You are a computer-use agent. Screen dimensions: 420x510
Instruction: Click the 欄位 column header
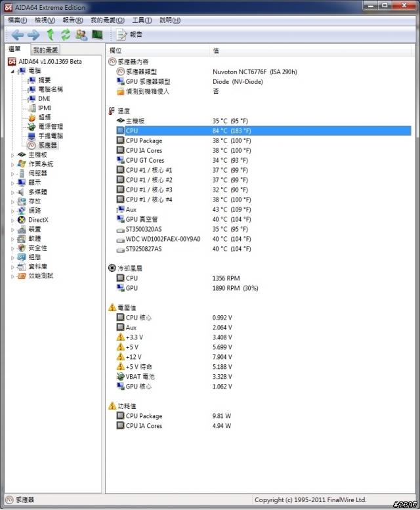(157, 51)
